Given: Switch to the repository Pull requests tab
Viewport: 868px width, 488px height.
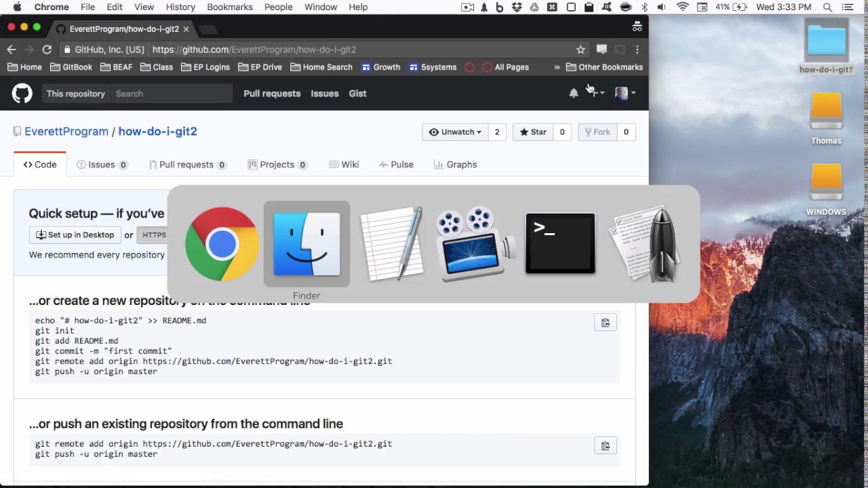Looking at the screenshot, I should pyautogui.click(x=187, y=165).
